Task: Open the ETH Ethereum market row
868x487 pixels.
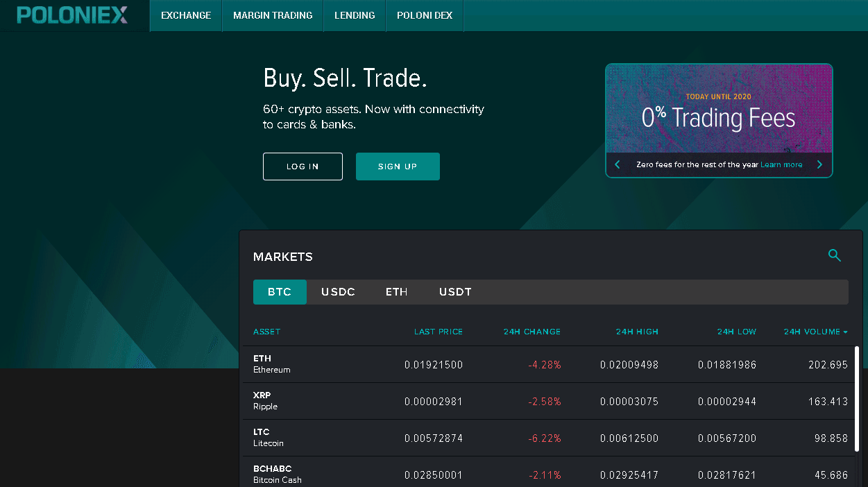Action: coord(550,364)
